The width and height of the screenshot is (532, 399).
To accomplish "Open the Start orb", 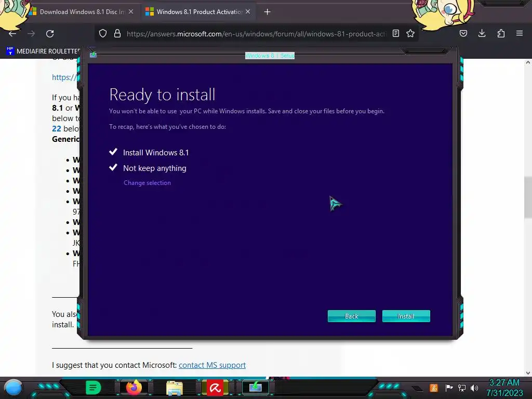I will click(14, 388).
